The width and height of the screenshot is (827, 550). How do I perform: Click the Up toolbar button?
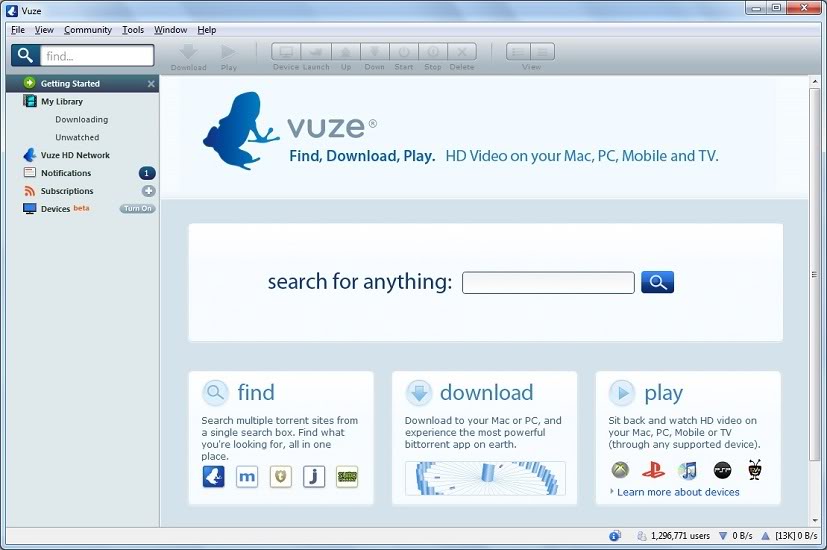click(345, 52)
